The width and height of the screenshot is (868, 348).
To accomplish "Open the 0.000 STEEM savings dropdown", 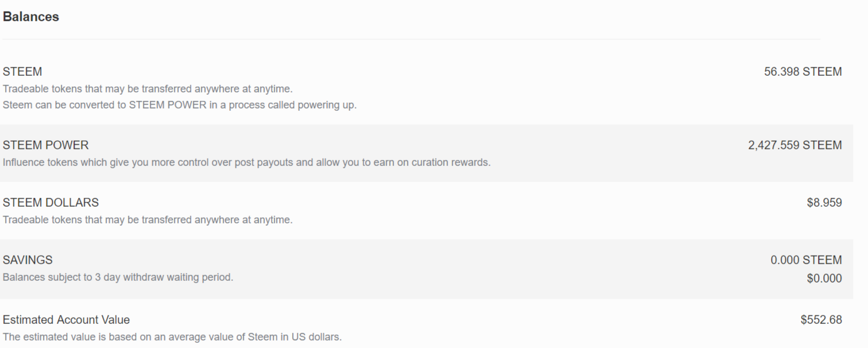I will pos(806,260).
